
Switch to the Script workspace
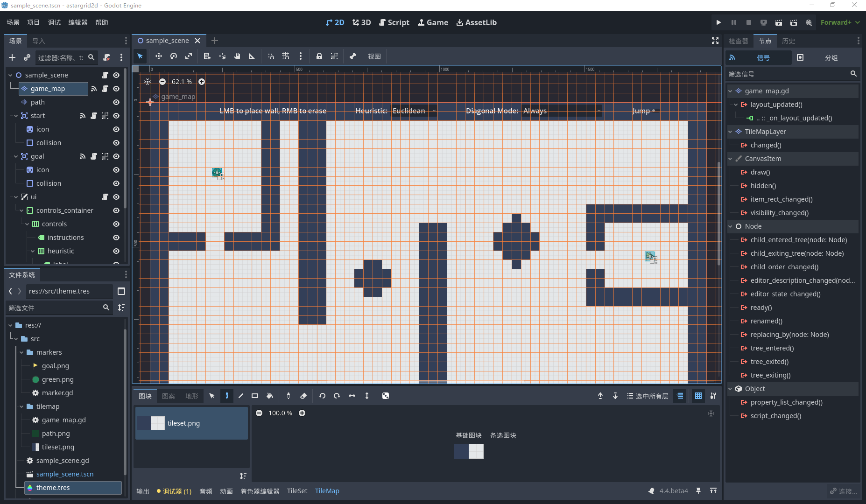coord(394,22)
